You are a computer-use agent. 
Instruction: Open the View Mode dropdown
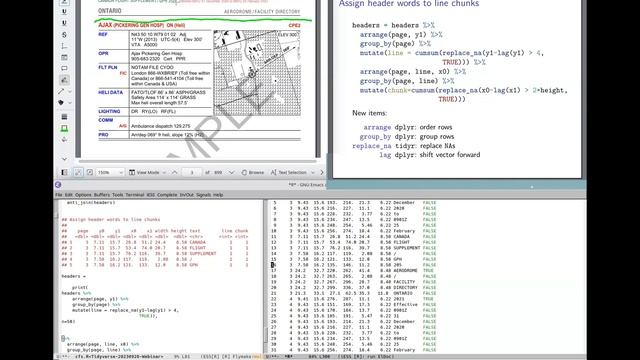point(147,173)
